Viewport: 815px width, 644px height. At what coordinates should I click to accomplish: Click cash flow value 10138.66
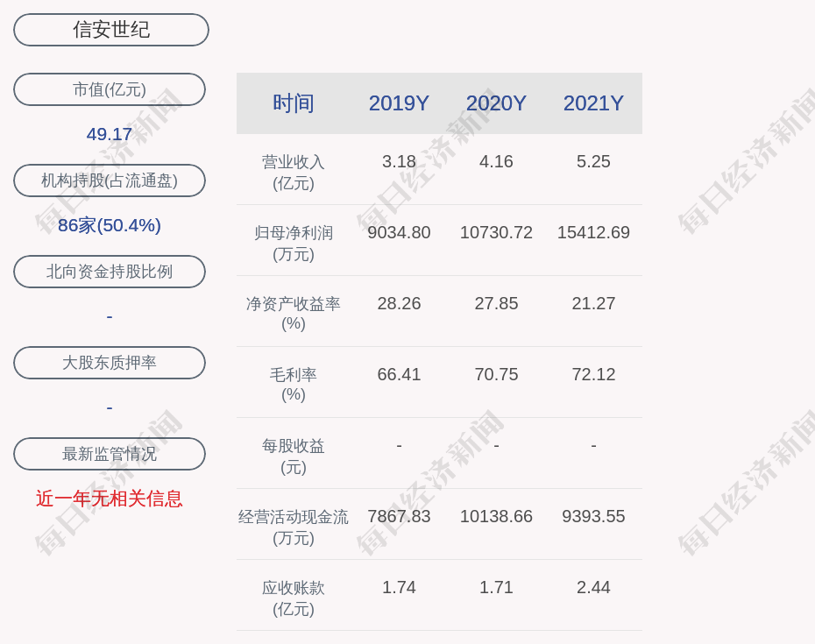click(x=496, y=516)
